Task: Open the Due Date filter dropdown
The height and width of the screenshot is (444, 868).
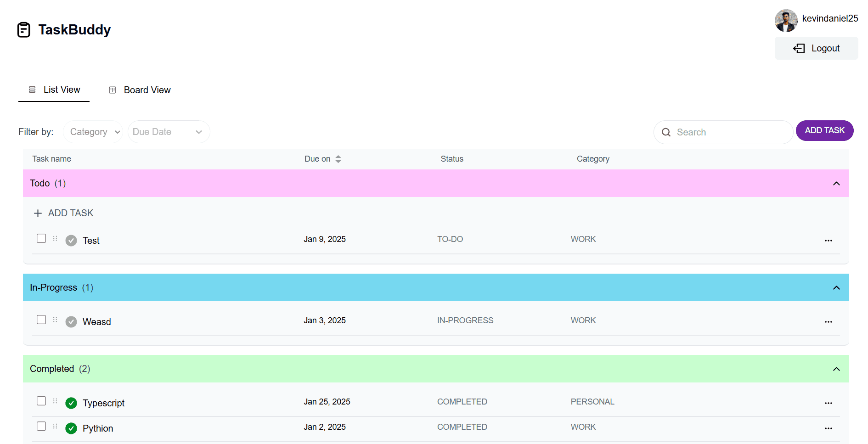Action: tap(168, 132)
